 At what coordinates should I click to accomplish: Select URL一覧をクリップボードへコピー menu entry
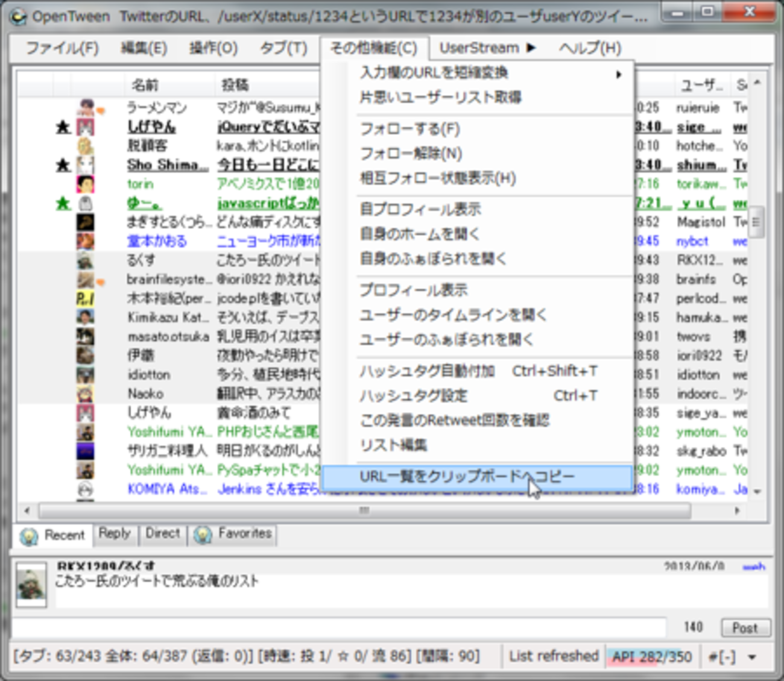coord(467,477)
